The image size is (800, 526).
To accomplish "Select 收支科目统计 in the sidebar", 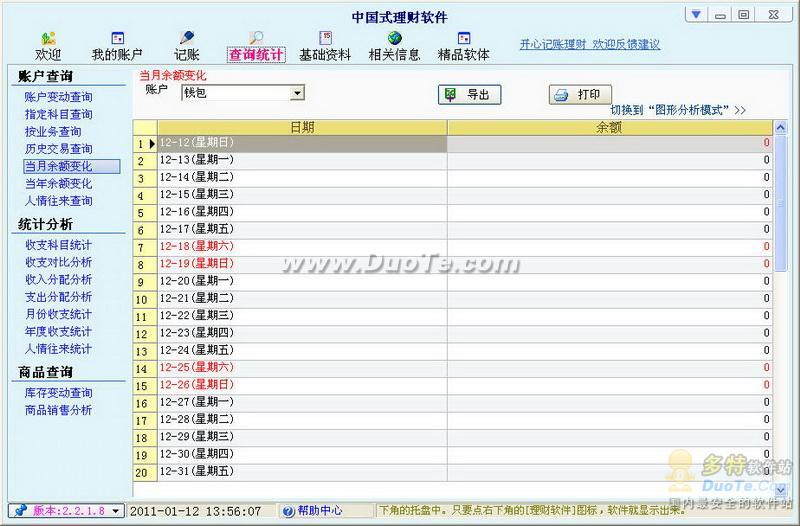I will (x=59, y=245).
